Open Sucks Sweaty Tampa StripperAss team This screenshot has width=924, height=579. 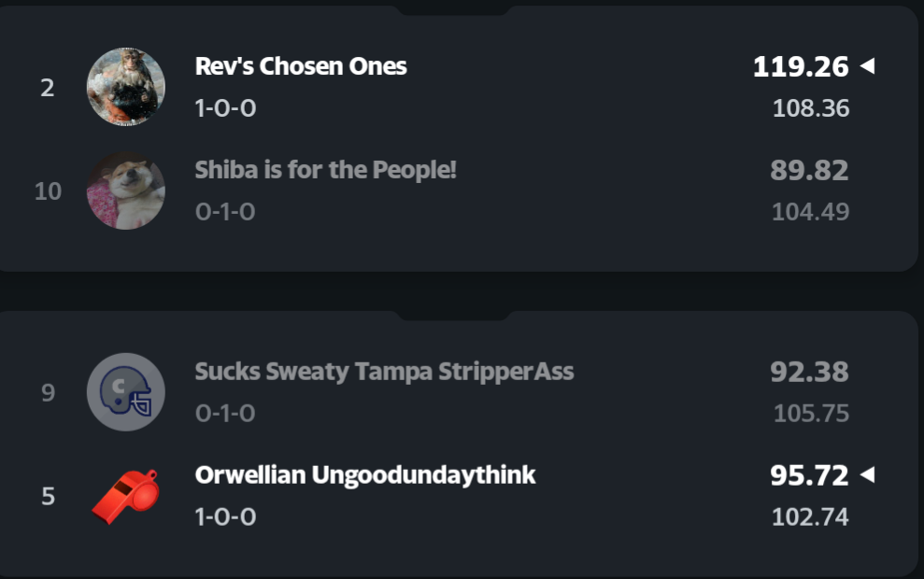pos(384,372)
